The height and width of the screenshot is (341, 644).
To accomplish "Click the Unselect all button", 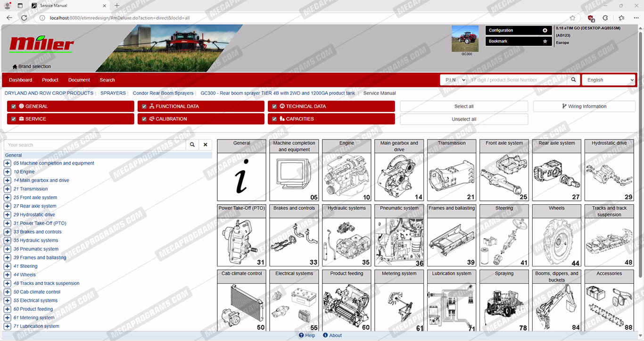I will (x=464, y=119).
